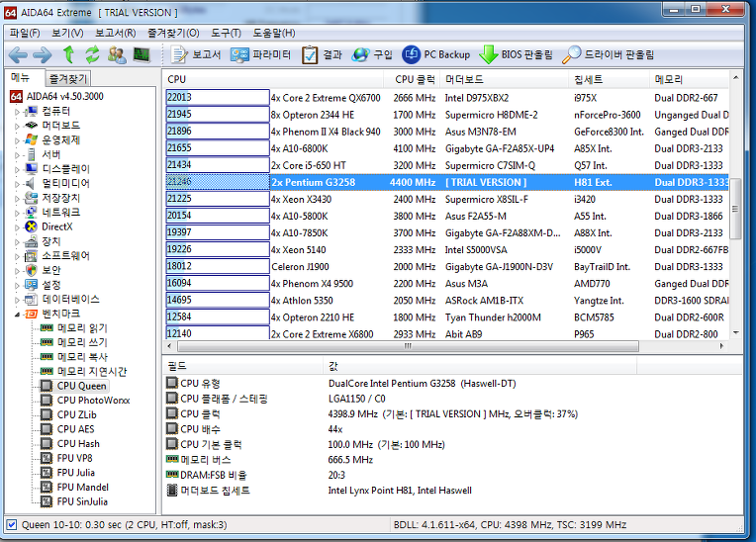Click the 필드 column header
The width and height of the screenshot is (756, 542).
[x=243, y=366]
